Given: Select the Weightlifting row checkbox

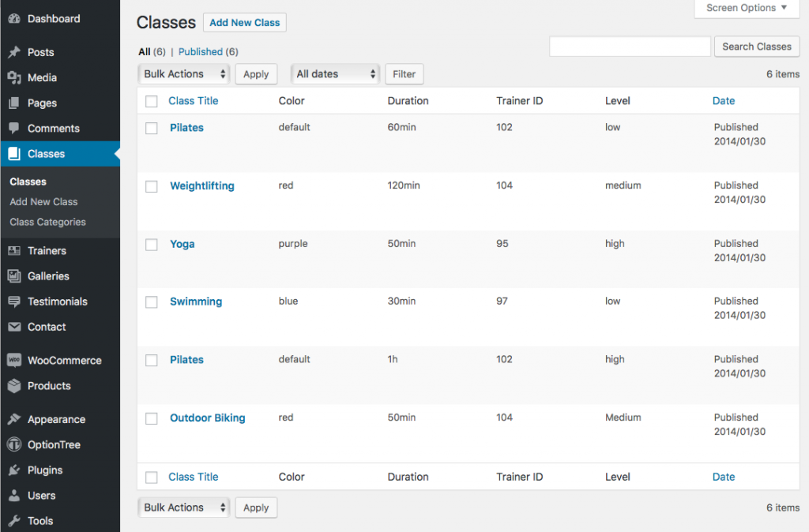Looking at the screenshot, I should (x=152, y=186).
